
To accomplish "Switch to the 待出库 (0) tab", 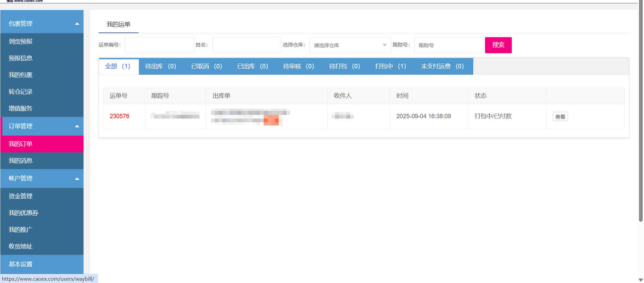I will point(160,66).
